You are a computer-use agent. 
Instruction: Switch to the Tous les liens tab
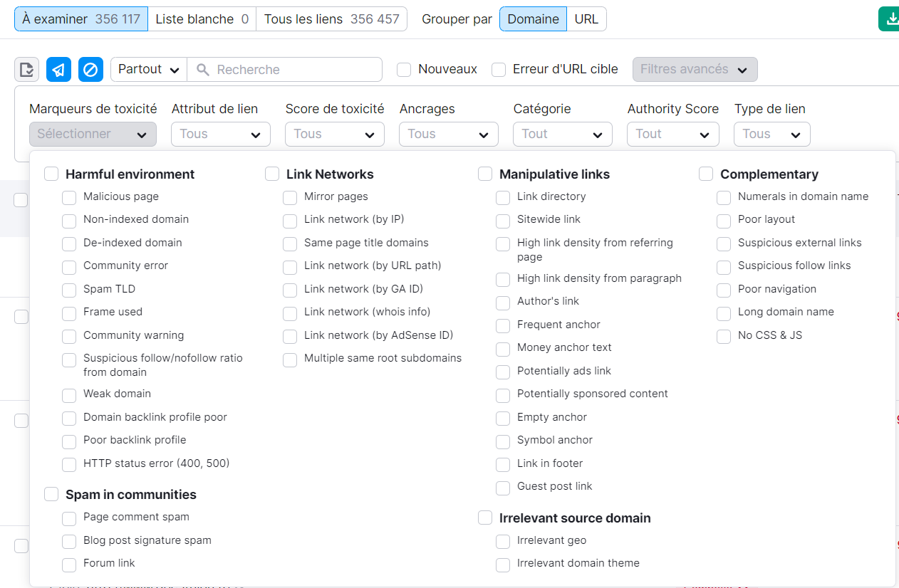coord(332,19)
